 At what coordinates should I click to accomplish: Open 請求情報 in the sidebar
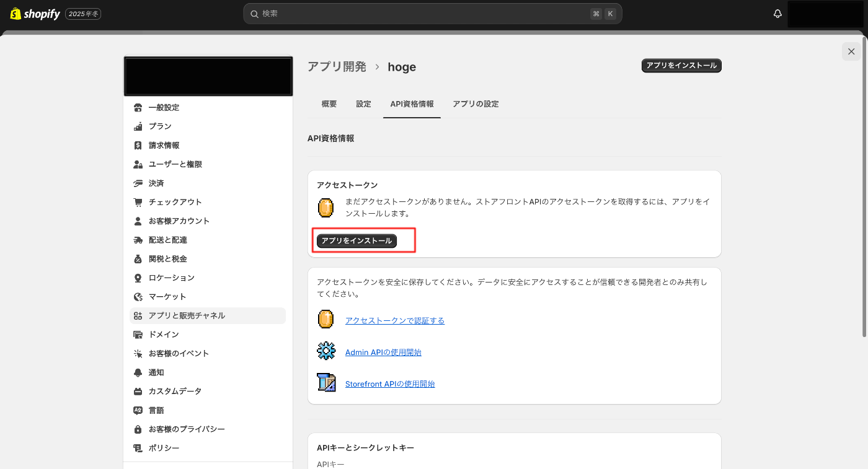pos(208,146)
